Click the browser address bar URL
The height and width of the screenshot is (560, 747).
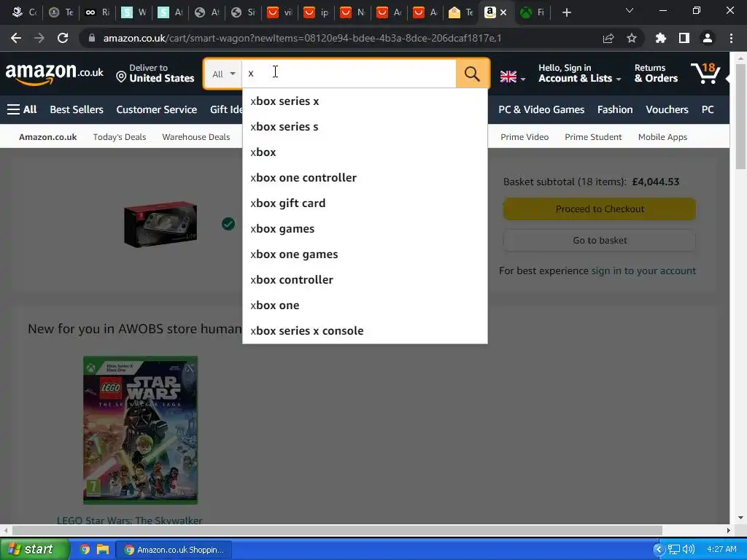(302, 38)
